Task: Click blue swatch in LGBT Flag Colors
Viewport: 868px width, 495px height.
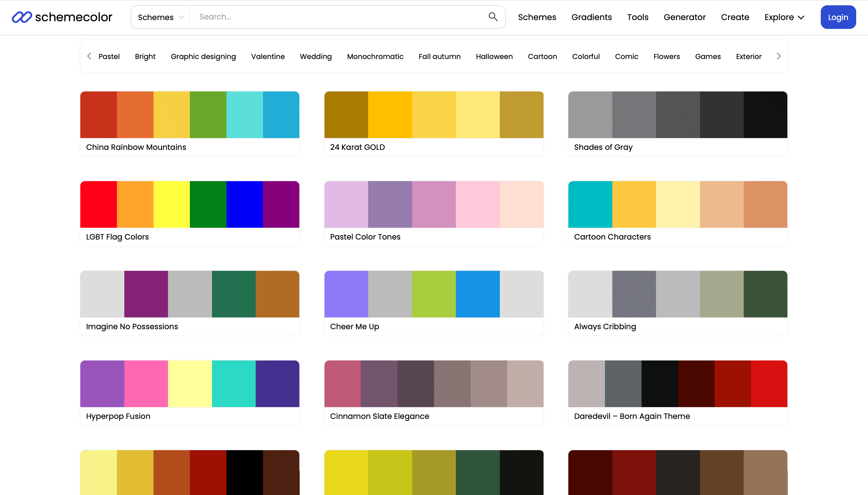Action: 244,204
